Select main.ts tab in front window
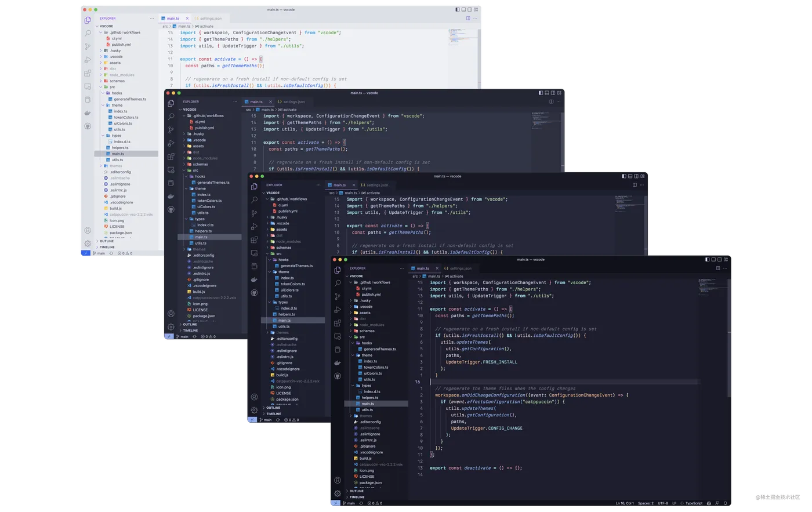Screen dimensions: 812x512 [x=423, y=268]
